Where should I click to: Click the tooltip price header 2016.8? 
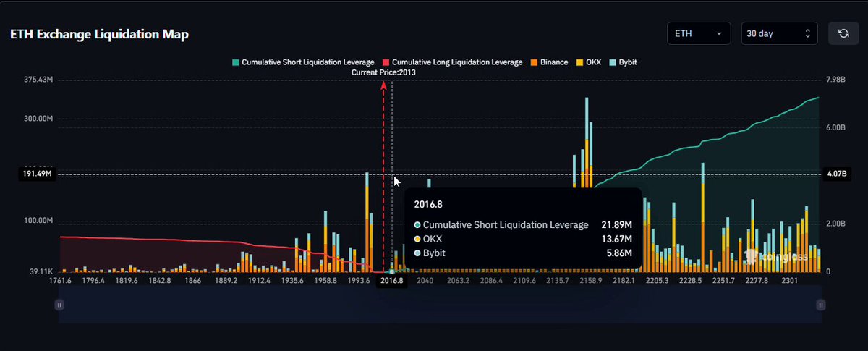coord(430,205)
